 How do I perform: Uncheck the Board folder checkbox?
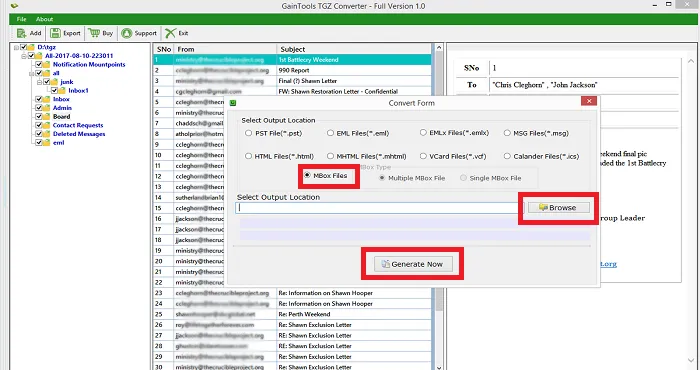39,117
